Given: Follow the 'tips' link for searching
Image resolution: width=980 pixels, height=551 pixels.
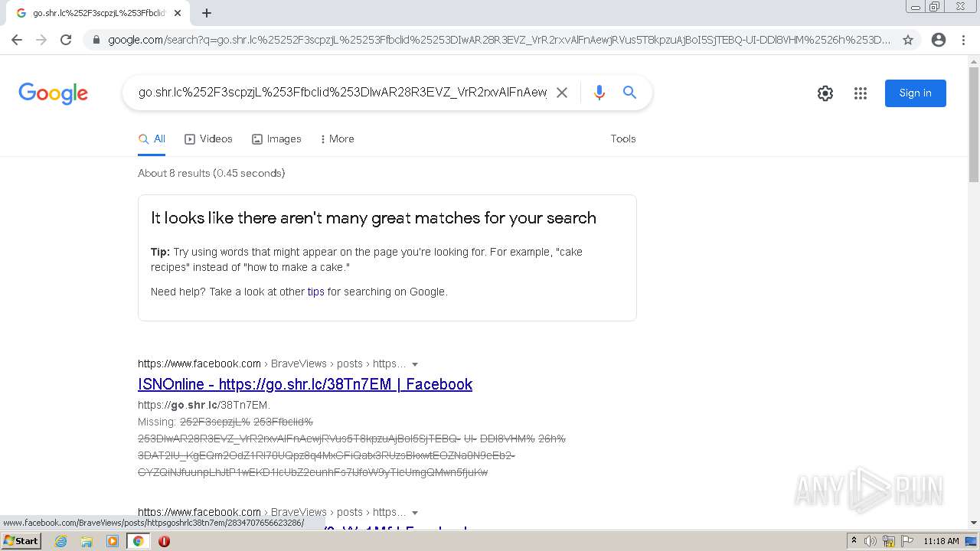Looking at the screenshot, I should click(315, 292).
